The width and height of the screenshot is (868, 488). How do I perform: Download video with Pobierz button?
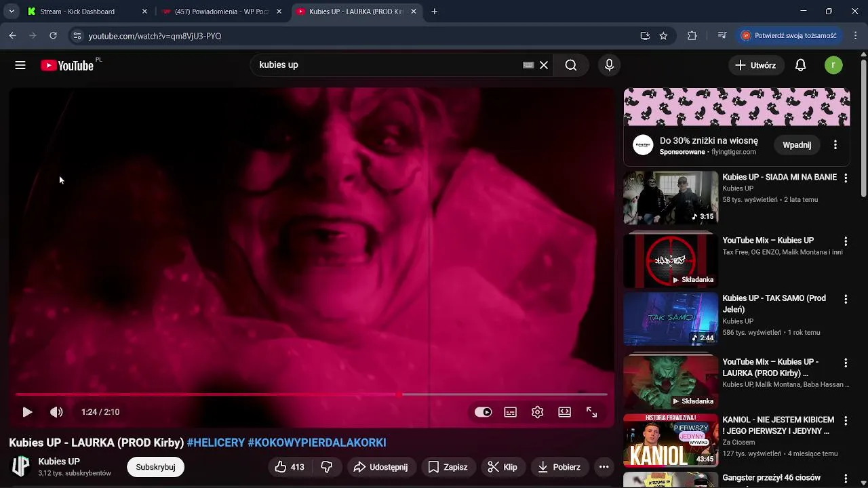[x=559, y=467]
